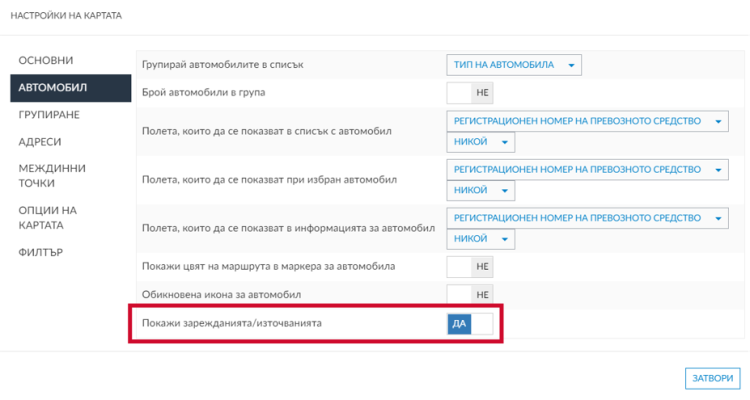Switch to the ФИЛТЪР tab
This screenshot has height=400, width=750.
[x=41, y=252]
